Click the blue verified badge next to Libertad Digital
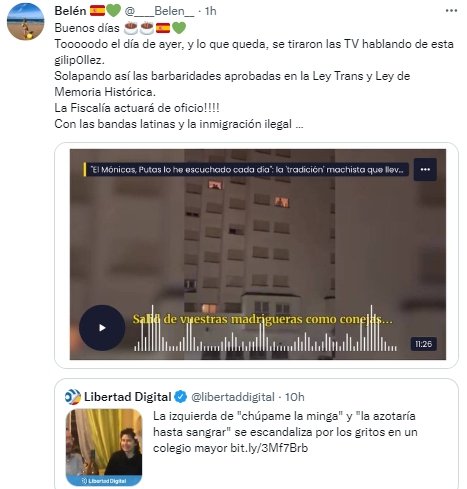 (x=181, y=397)
